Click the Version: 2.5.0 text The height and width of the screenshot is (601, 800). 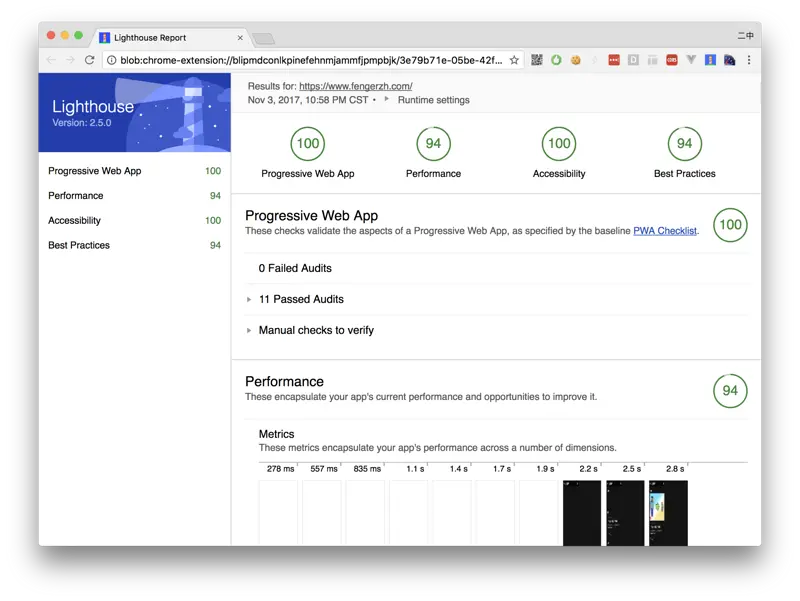82,123
